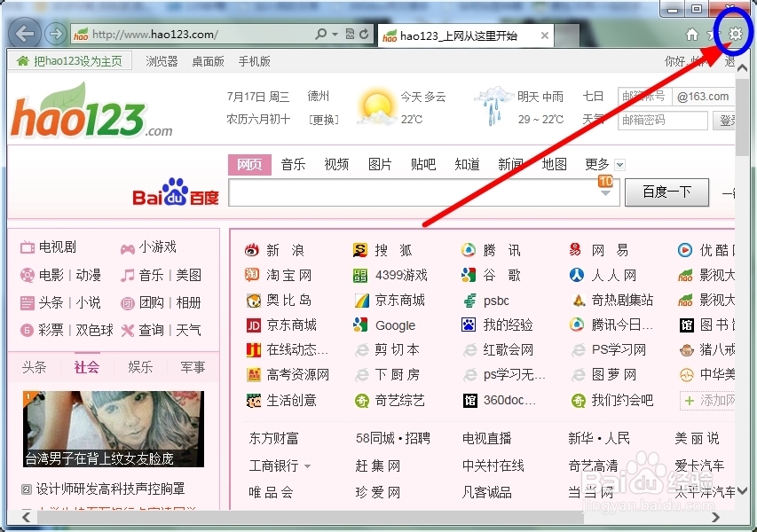Open 58同城·招聘 link
This screenshot has width=757, height=532.
393,438
